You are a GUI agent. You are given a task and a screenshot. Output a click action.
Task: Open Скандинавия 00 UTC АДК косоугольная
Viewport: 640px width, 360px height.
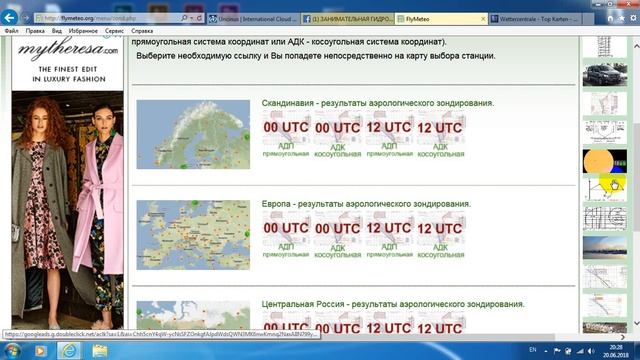coord(338,134)
